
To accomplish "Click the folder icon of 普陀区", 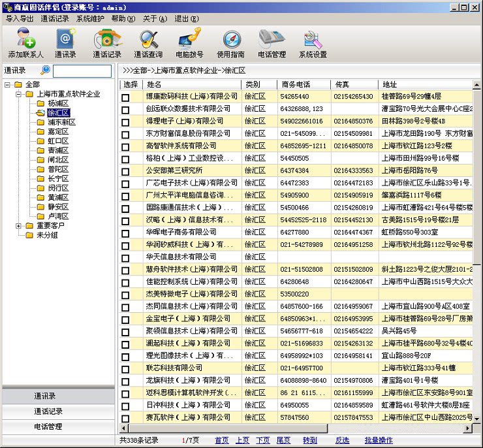I will [x=40, y=169].
